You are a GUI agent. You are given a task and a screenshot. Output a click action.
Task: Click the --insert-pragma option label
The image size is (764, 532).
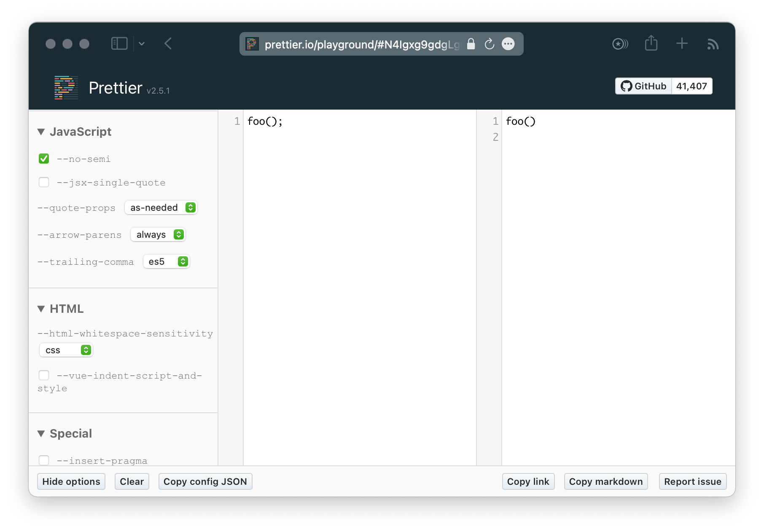point(102,461)
